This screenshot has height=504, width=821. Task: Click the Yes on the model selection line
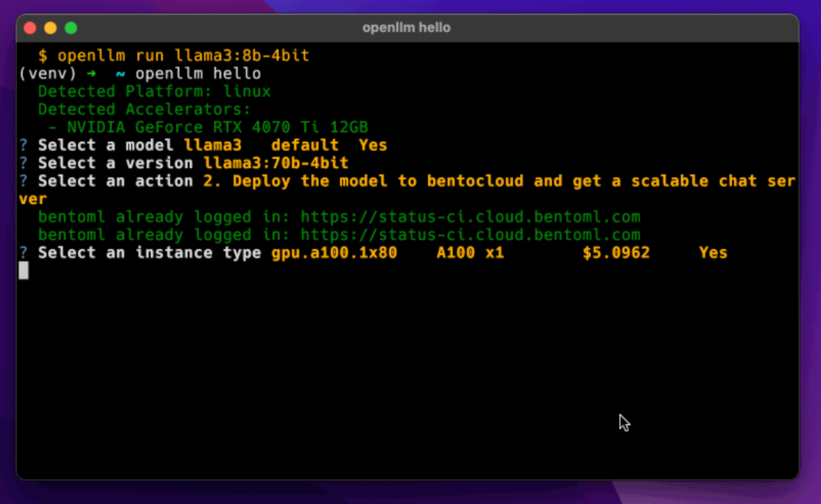pyautogui.click(x=373, y=145)
